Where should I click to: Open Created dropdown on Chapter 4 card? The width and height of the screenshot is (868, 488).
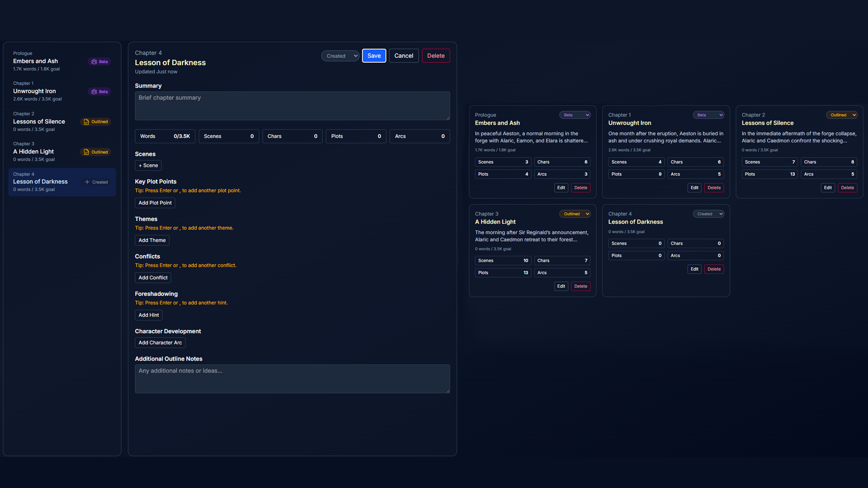click(x=708, y=214)
